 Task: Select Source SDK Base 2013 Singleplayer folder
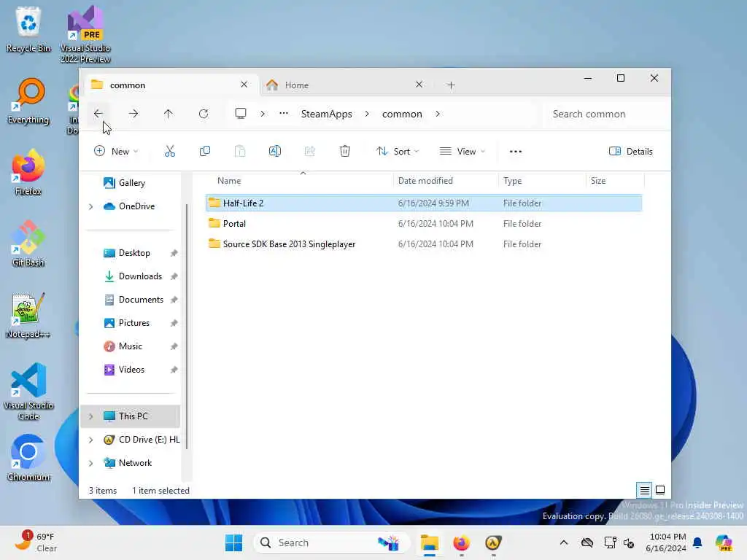point(424,244)
